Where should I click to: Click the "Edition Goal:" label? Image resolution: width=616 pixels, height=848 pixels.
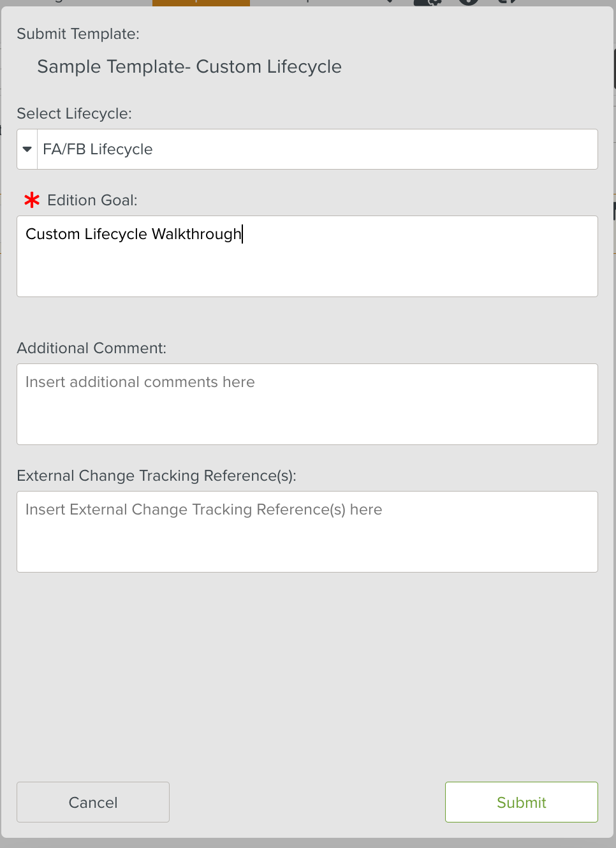92,200
